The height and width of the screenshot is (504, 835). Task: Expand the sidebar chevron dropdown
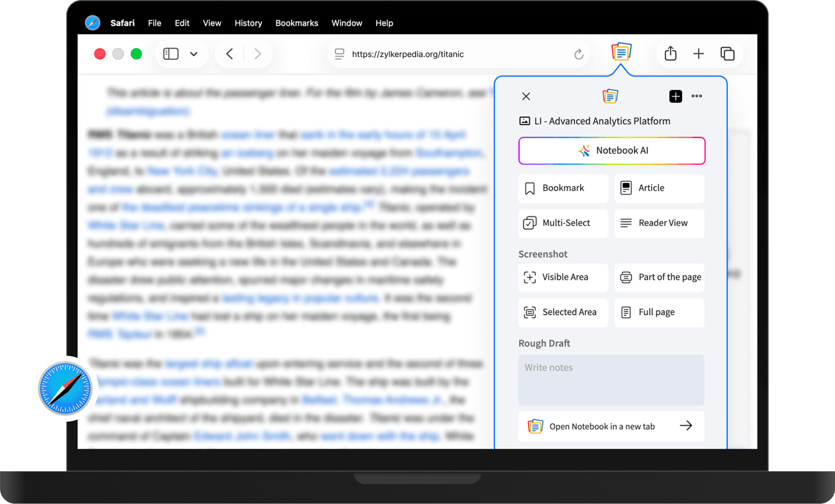coord(193,53)
